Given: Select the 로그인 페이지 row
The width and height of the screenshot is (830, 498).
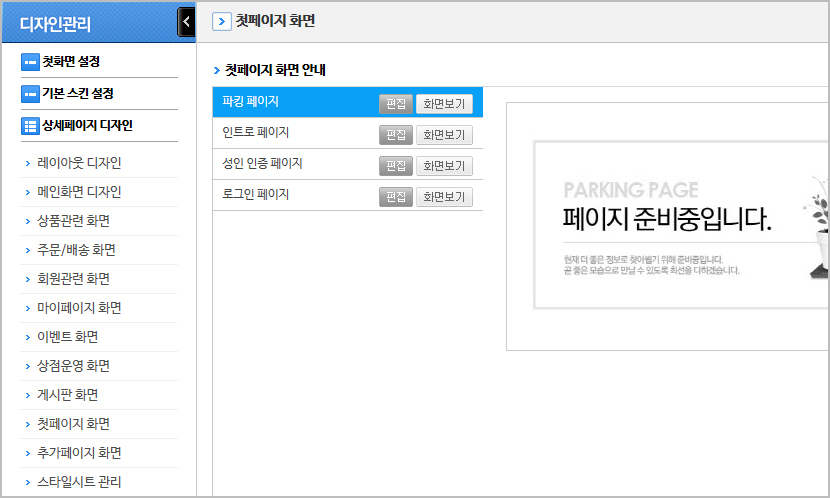Looking at the screenshot, I should coord(348,195).
